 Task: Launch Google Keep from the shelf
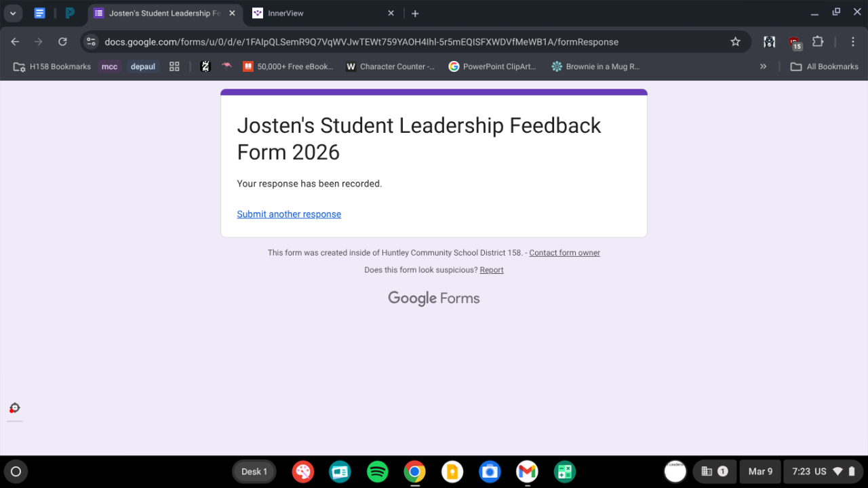(452, 472)
